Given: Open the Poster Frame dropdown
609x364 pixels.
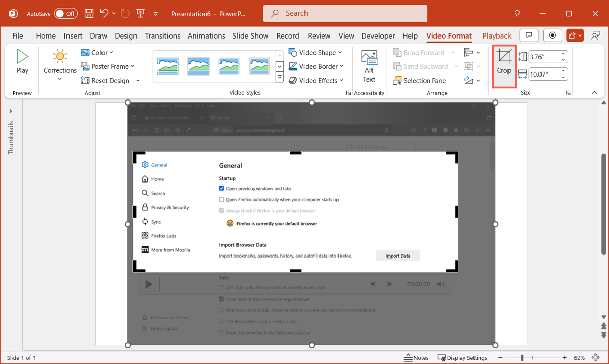Looking at the screenshot, I should 108,66.
